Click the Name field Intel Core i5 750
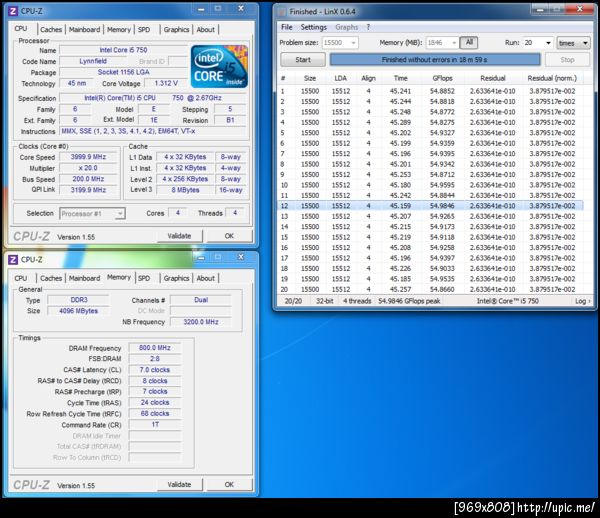 click(x=123, y=50)
